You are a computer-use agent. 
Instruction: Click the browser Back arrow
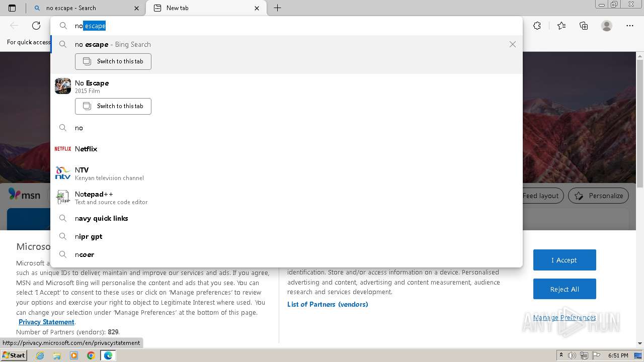14,26
